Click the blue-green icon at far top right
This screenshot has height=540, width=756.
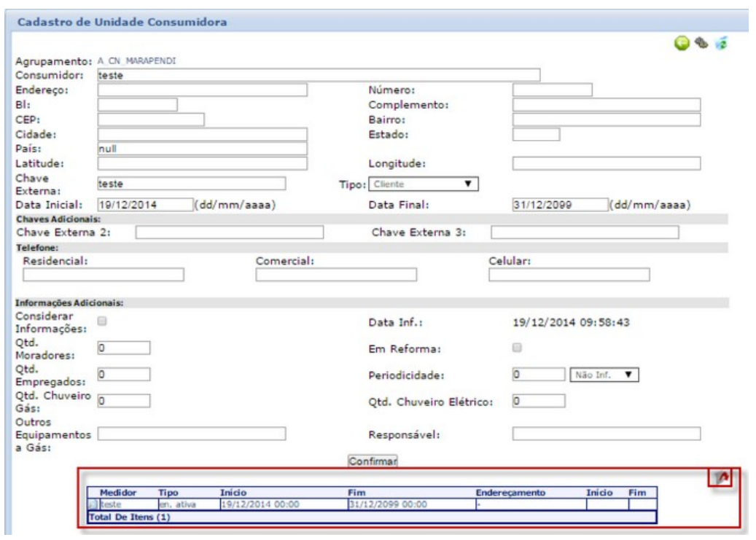tap(721, 44)
